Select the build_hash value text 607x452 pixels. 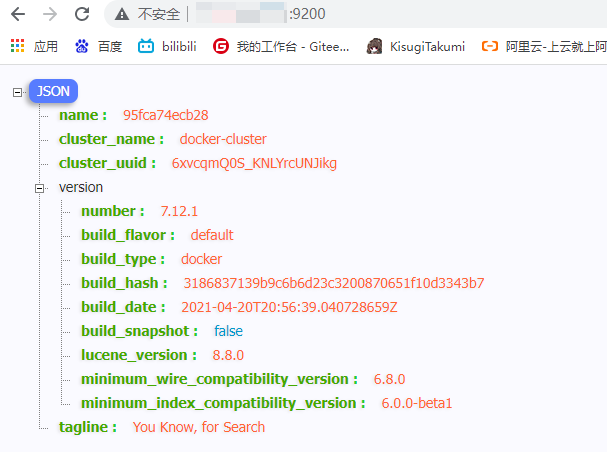pyautogui.click(x=332, y=283)
